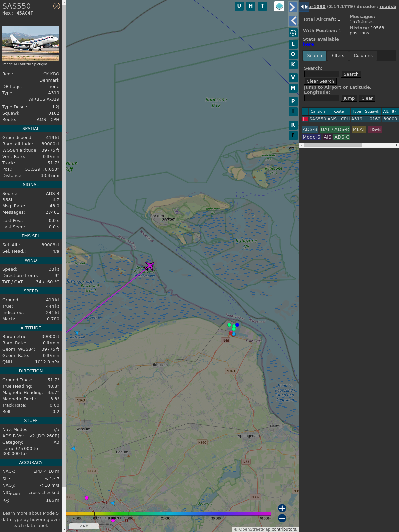Toggle the L labels map button
The width and height of the screenshot is (399, 532).
293,44
